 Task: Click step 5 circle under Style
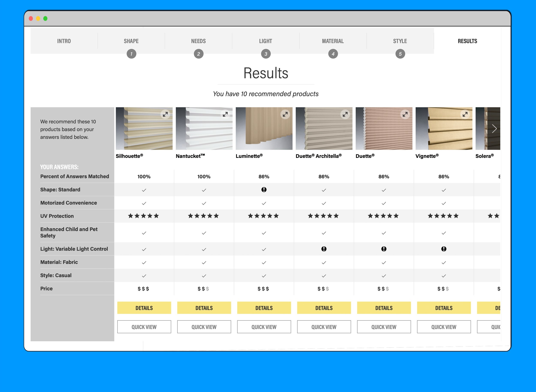(400, 54)
